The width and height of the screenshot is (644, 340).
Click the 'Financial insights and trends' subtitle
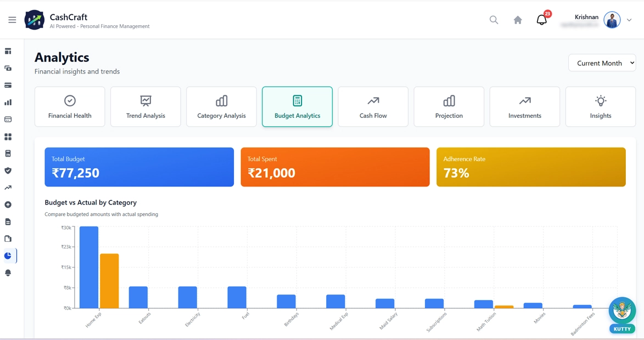tap(77, 71)
